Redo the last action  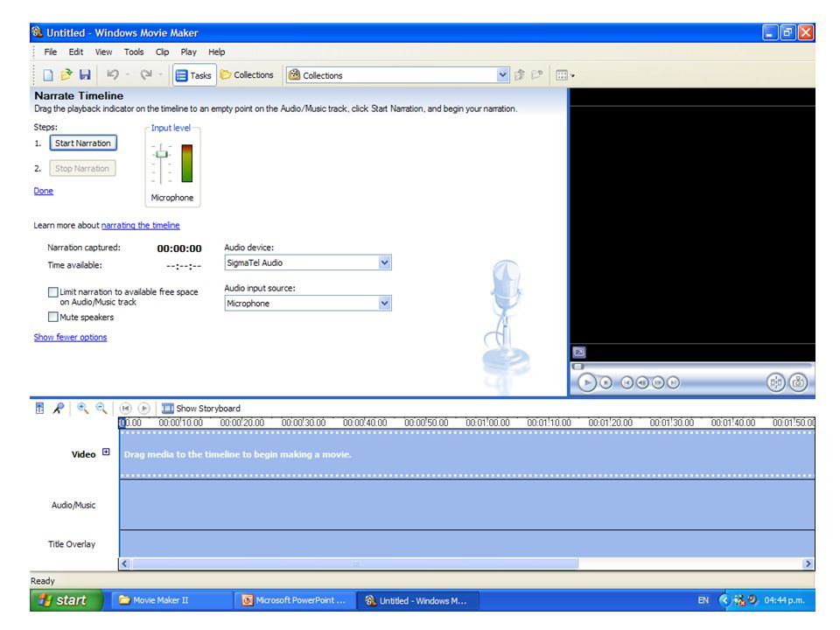pyautogui.click(x=146, y=75)
